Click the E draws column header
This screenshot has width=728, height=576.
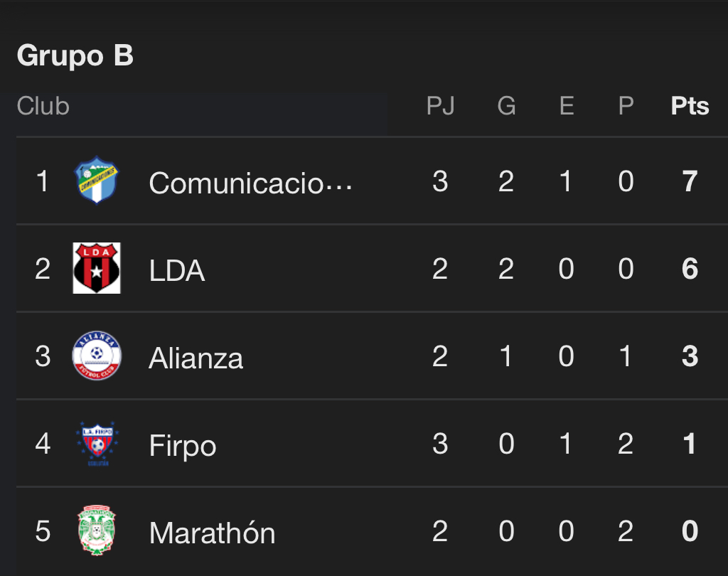pos(567,106)
